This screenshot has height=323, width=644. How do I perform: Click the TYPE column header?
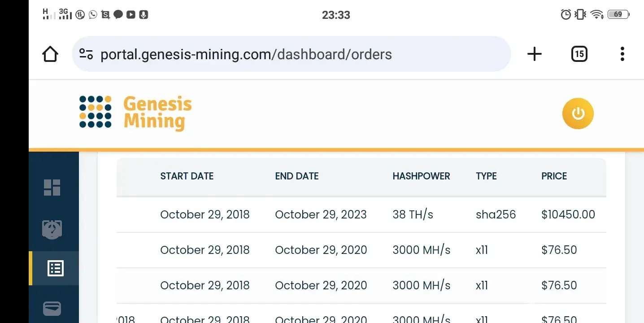coord(486,176)
